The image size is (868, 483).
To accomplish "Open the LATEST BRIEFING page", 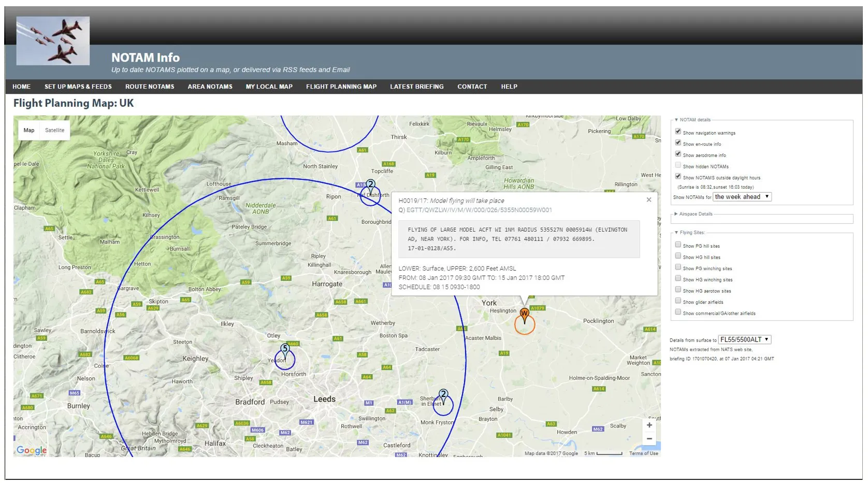I will click(x=417, y=87).
